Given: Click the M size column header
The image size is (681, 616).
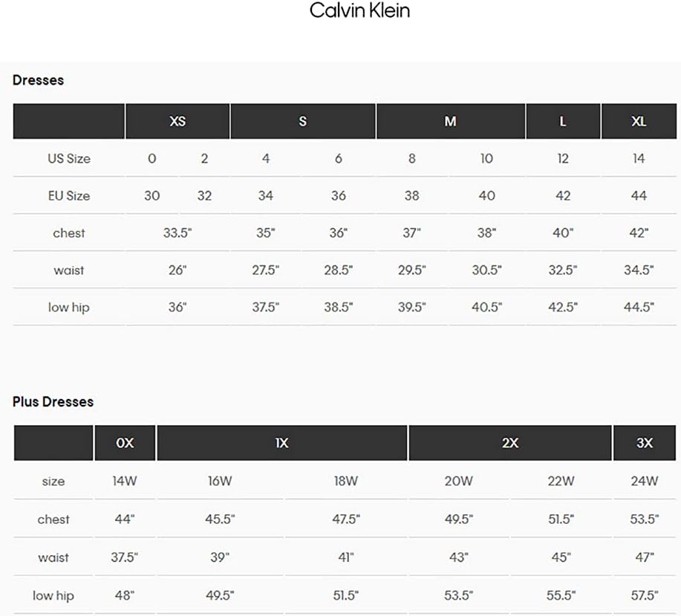Looking at the screenshot, I should point(450,122).
